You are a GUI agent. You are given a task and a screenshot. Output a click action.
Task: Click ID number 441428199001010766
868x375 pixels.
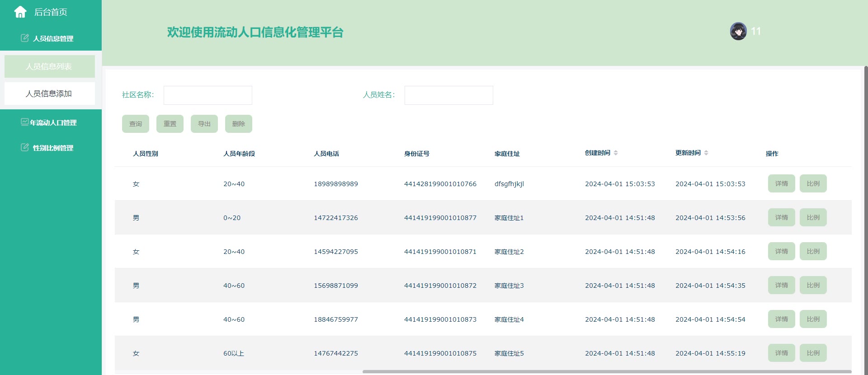440,184
